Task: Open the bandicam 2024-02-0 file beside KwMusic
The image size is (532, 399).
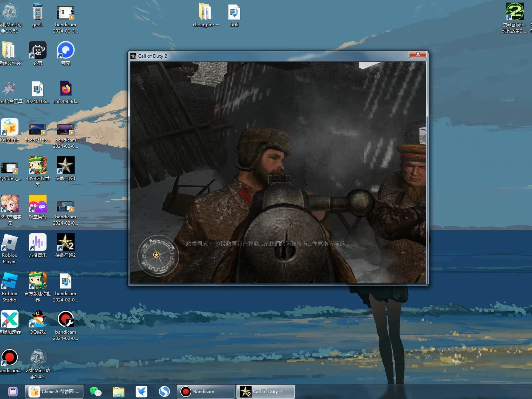Action: [66, 136]
